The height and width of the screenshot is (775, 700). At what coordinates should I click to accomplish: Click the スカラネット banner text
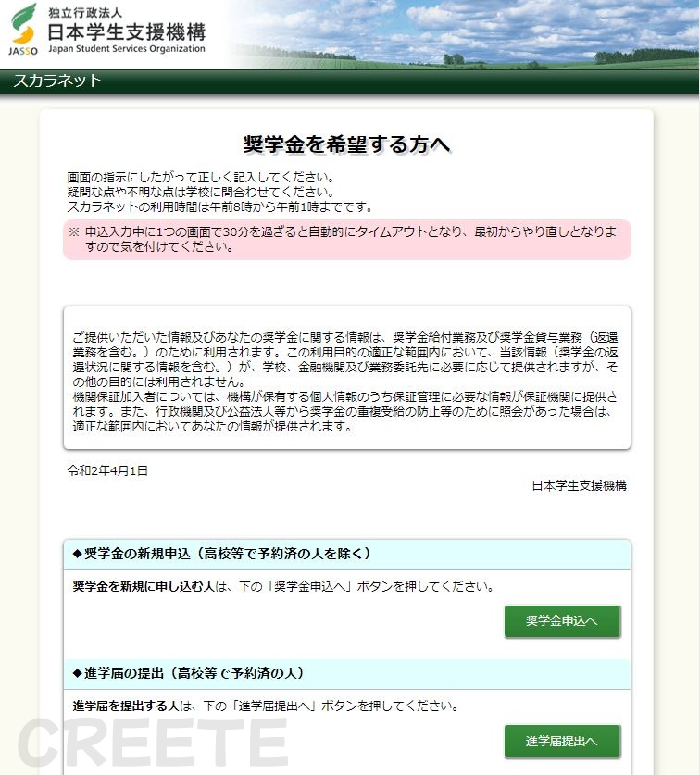coord(57,81)
